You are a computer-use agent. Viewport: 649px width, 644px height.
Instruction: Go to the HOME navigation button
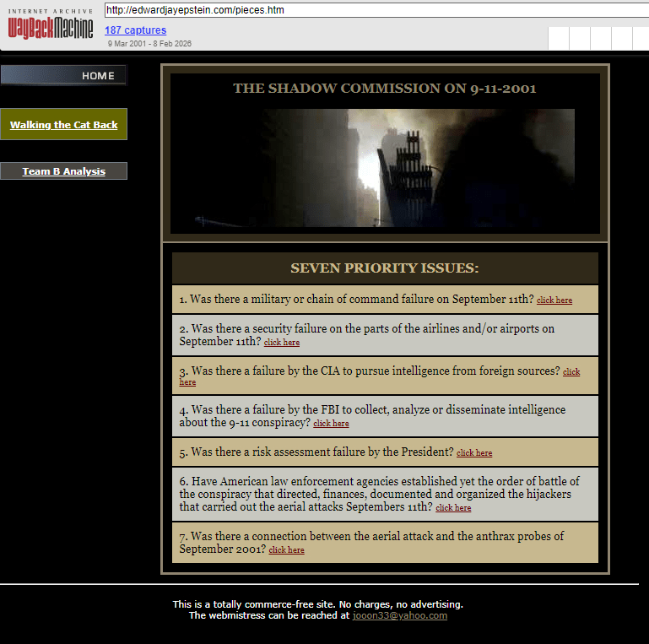pyautogui.click(x=64, y=76)
